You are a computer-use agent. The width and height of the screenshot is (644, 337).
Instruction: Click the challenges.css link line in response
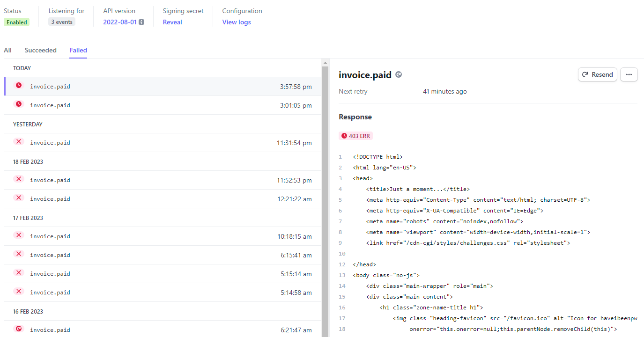[468, 243]
